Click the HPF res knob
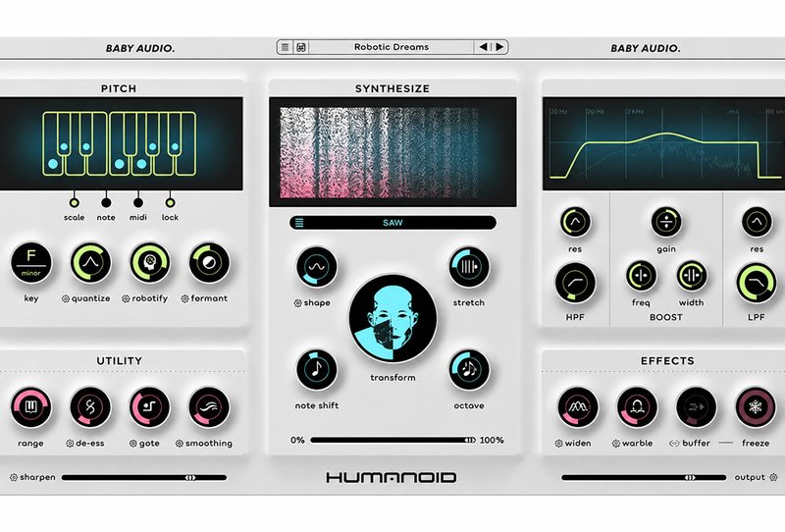 click(575, 222)
